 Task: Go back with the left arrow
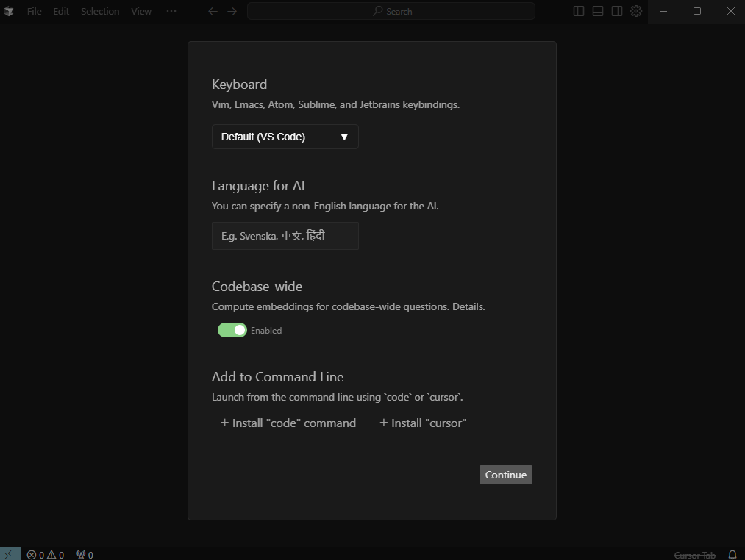pyautogui.click(x=213, y=11)
